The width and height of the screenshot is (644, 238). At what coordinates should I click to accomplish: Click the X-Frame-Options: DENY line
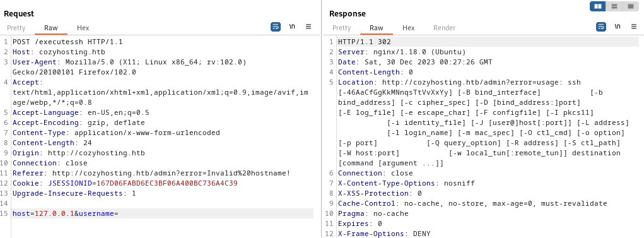pyautogui.click(x=384, y=234)
